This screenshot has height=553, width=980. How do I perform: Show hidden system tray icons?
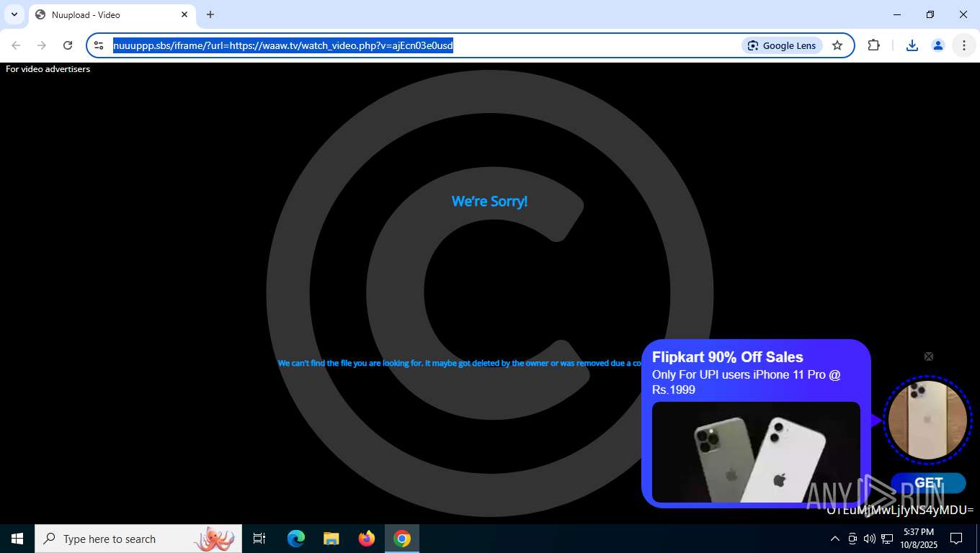(x=835, y=539)
